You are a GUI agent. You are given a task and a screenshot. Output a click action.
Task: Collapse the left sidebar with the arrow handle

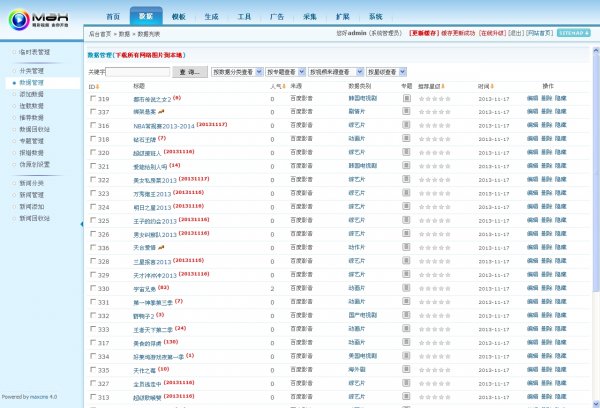click(82, 224)
